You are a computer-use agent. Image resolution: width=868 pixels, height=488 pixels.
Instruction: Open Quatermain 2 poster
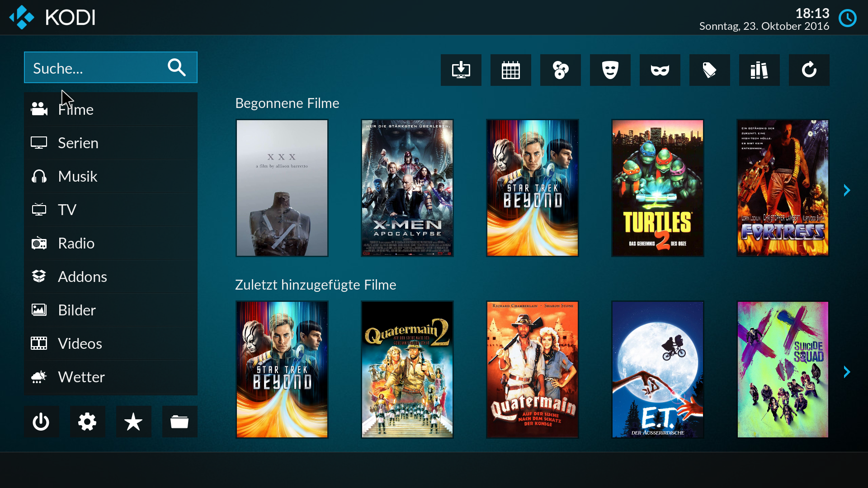click(407, 370)
